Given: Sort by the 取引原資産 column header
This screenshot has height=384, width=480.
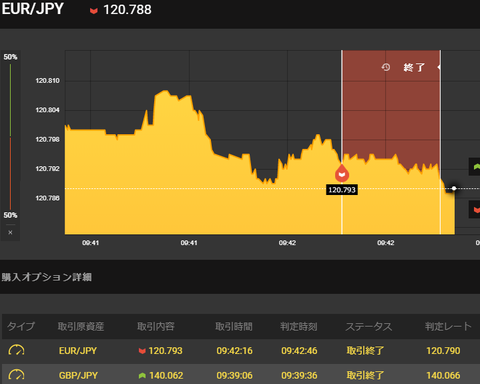Looking at the screenshot, I should pos(81,326).
